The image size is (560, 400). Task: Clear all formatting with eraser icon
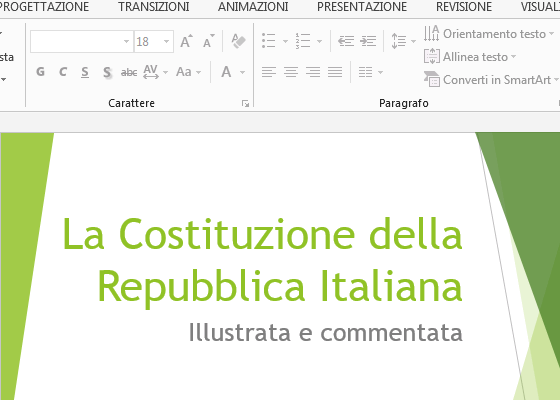(238, 41)
